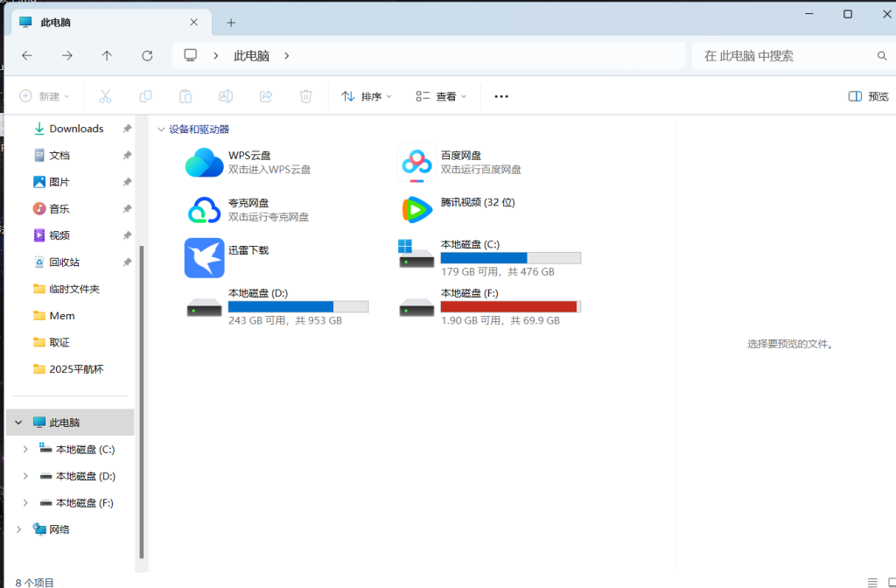Open the 腾讯视频 (32 位) icon

(x=416, y=210)
